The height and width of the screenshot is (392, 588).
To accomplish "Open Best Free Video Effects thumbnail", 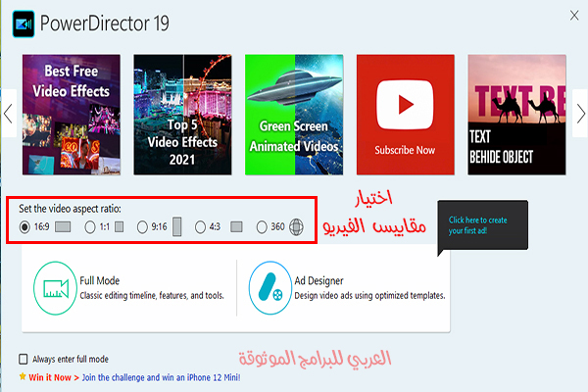I will (72, 115).
